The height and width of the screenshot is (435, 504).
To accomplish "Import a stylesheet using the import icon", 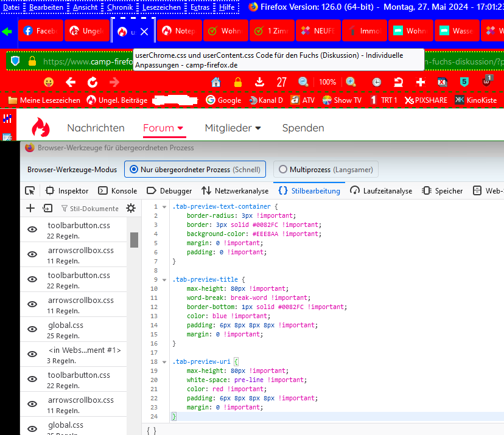I will coord(47,208).
